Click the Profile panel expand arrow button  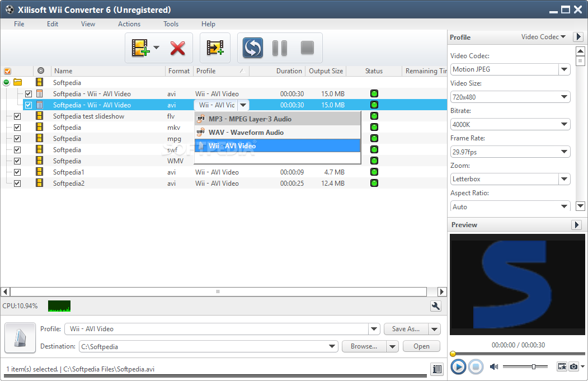tap(578, 37)
